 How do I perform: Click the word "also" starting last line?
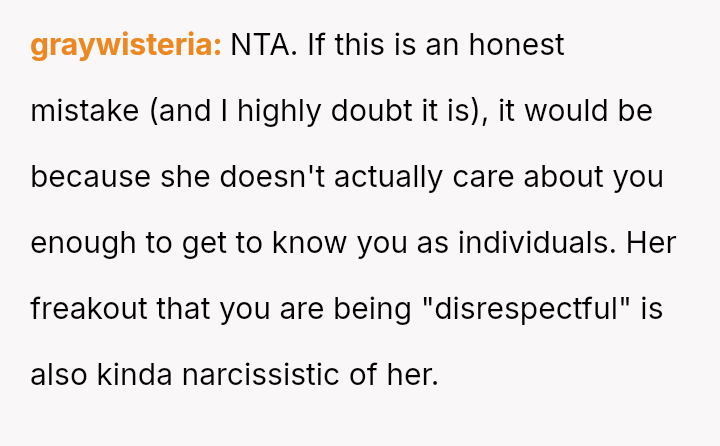point(59,375)
